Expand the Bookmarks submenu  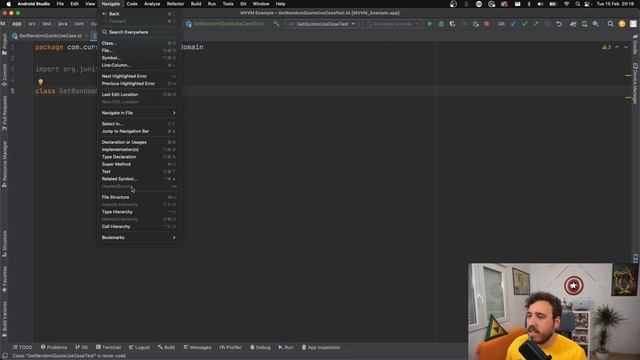[139, 238]
